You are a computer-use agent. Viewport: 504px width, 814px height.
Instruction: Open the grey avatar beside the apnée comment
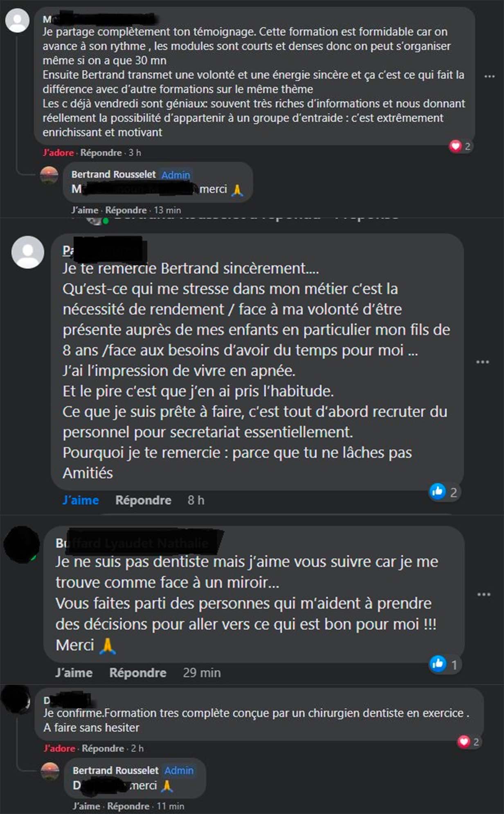[x=28, y=252]
